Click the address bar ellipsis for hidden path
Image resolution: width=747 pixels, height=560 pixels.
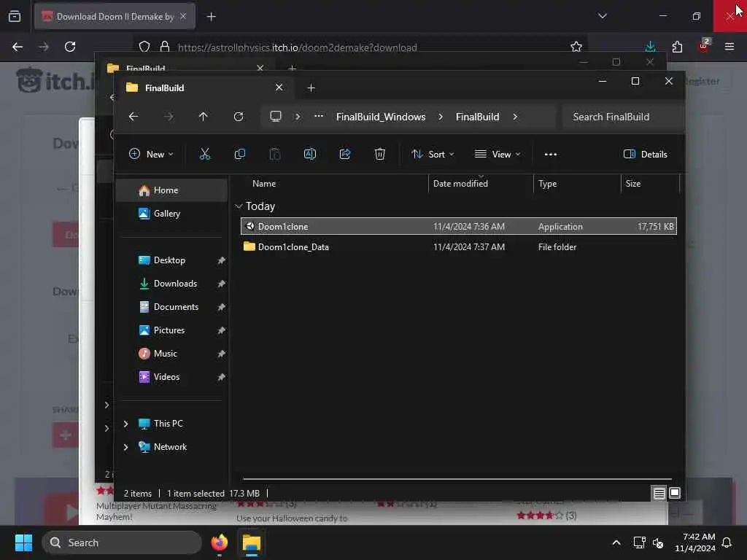(x=319, y=116)
